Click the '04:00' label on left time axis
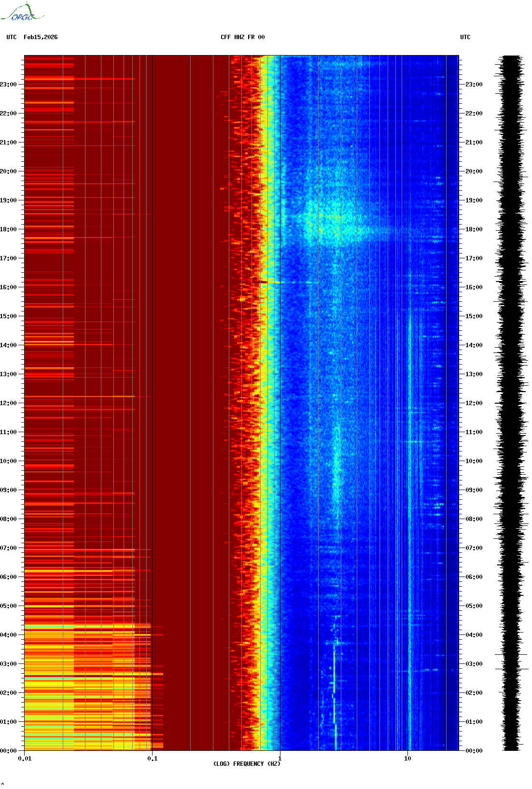This screenshot has width=532, height=789. pyautogui.click(x=8, y=635)
